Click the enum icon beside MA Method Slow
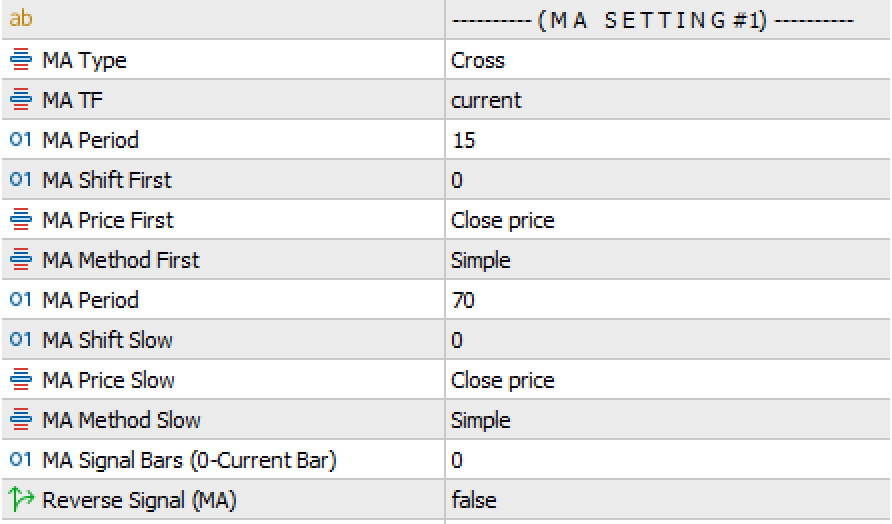This screenshot has width=892, height=524. pos(21,419)
